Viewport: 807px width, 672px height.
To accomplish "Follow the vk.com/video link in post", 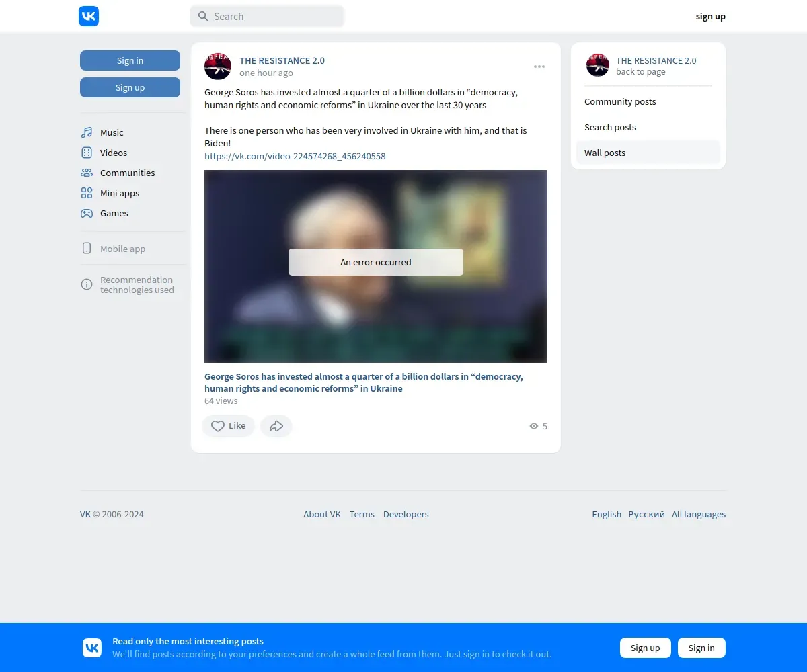I will pyautogui.click(x=295, y=156).
